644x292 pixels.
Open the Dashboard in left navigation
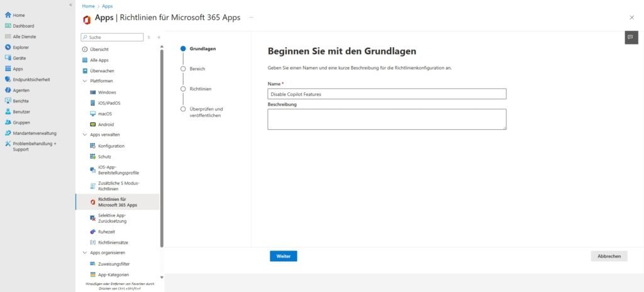23,26
